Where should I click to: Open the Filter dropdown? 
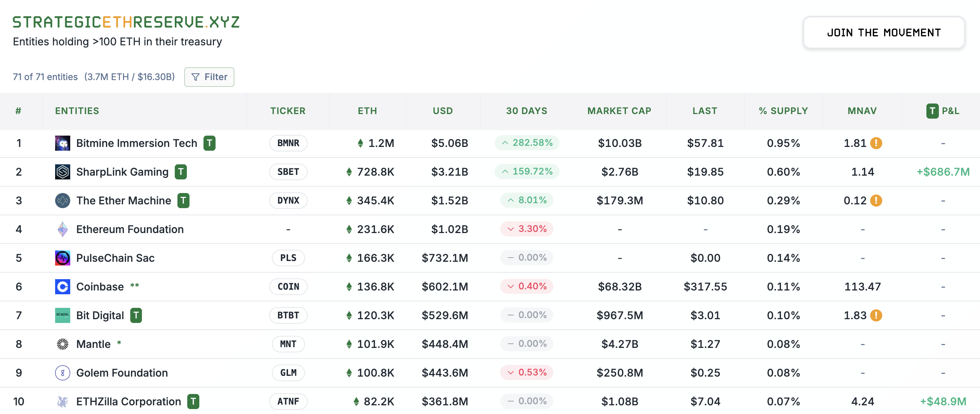209,77
